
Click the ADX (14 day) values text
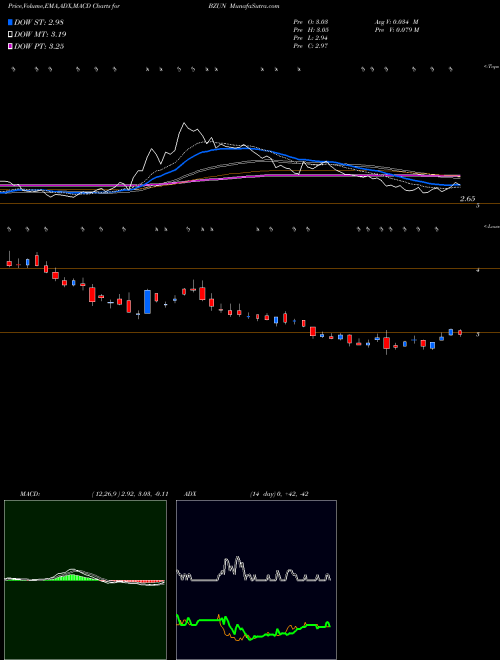[x=279, y=494]
